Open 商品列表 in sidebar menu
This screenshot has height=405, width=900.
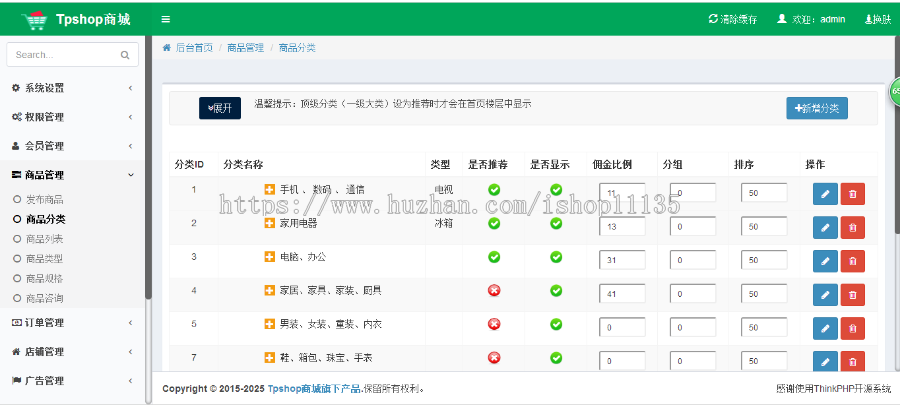click(x=44, y=239)
